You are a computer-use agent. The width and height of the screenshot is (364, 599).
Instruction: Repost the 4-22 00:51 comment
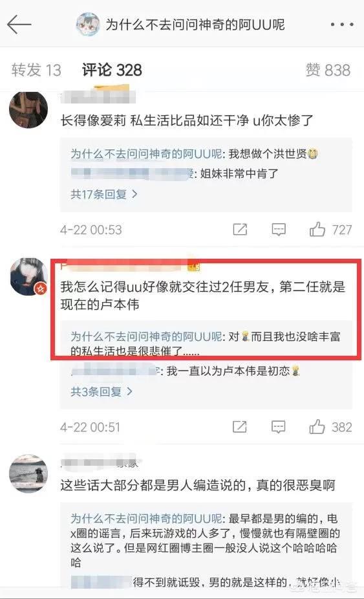click(x=240, y=427)
